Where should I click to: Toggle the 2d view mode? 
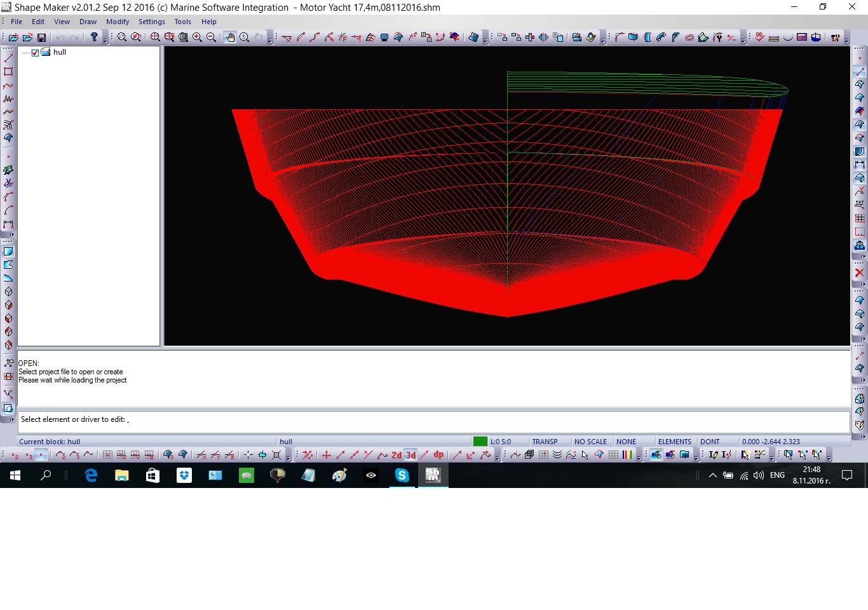pos(397,455)
